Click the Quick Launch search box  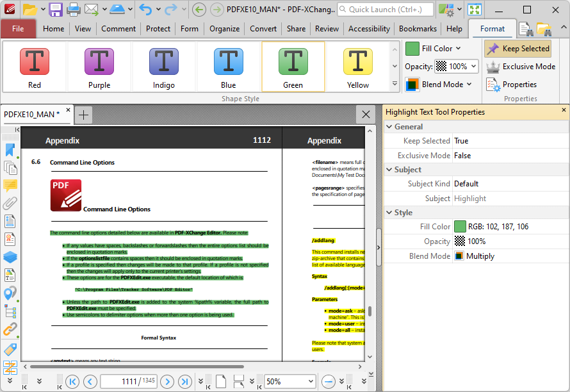click(x=386, y=10)
